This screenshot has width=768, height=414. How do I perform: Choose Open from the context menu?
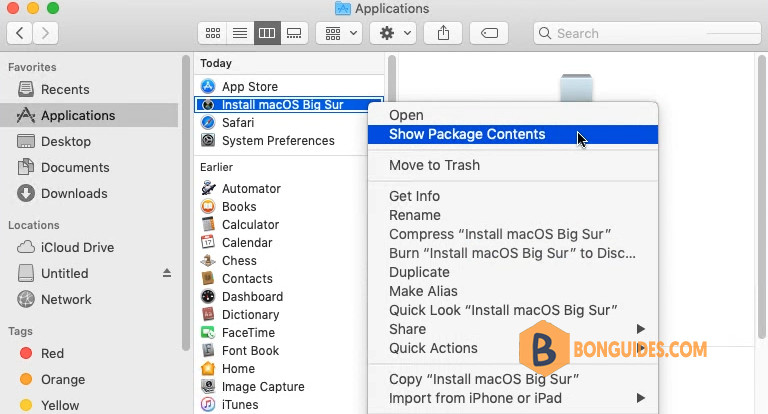pos(513,115)
